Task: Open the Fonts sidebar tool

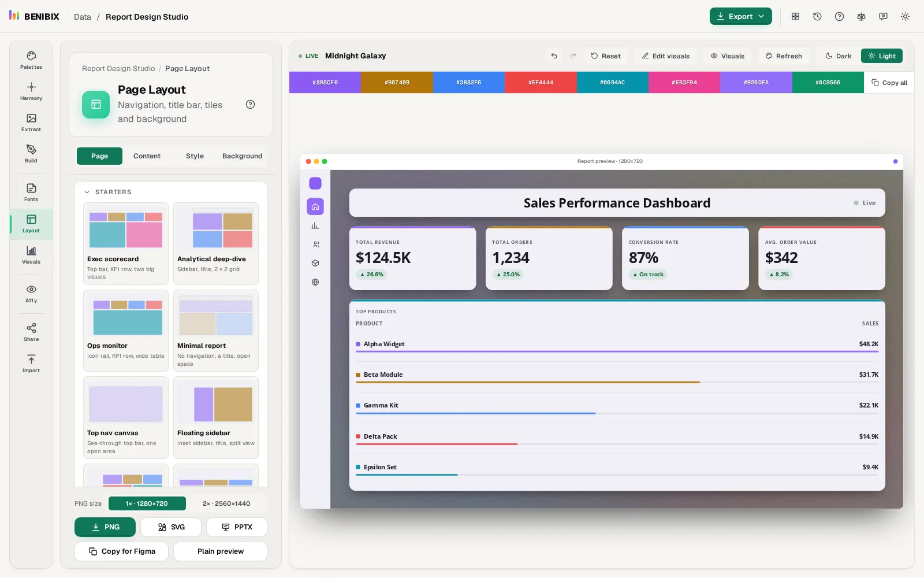Action: pos(31,192)
